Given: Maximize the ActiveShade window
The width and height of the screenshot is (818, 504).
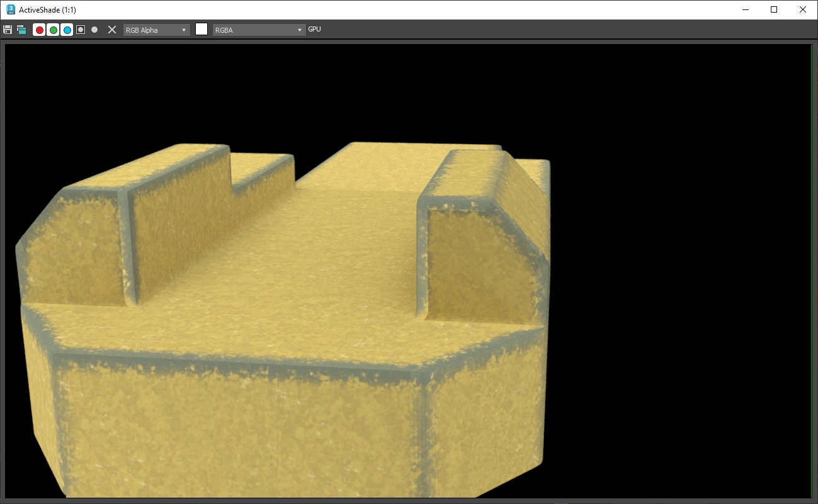Looking at the screenshot, I should pos(774,9).
